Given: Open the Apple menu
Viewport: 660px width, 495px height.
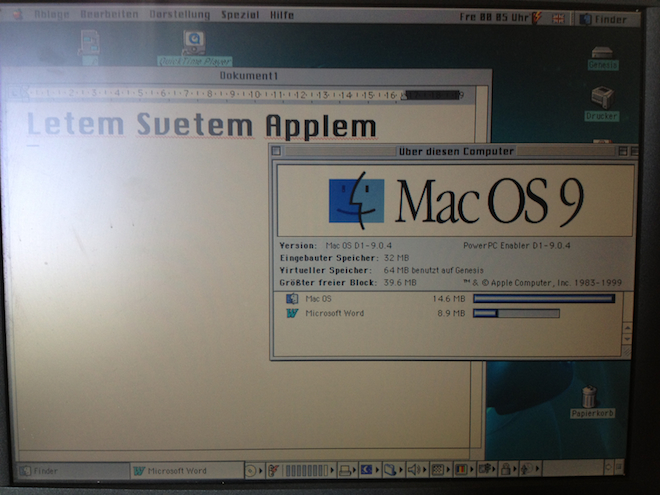Looking at the screenshot, I should 17,15.
